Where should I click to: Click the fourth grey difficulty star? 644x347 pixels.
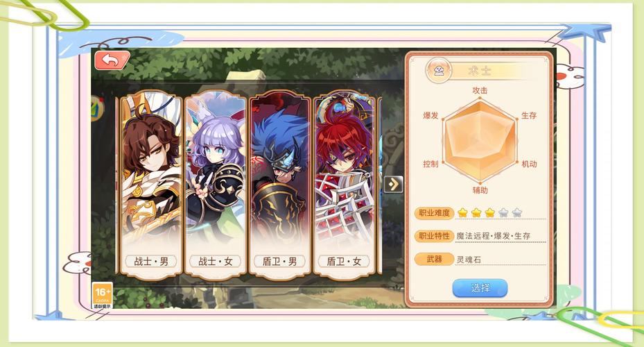pos(503,212)
